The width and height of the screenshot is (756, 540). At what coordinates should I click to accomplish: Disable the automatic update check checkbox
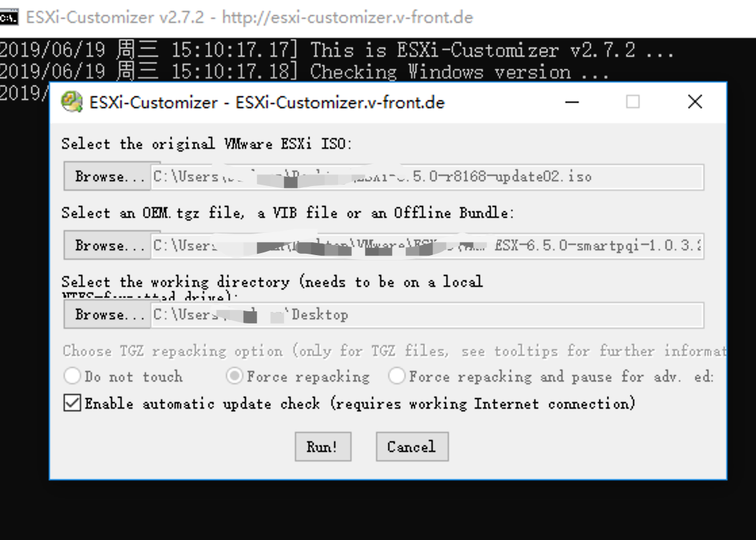pos(72,403)
